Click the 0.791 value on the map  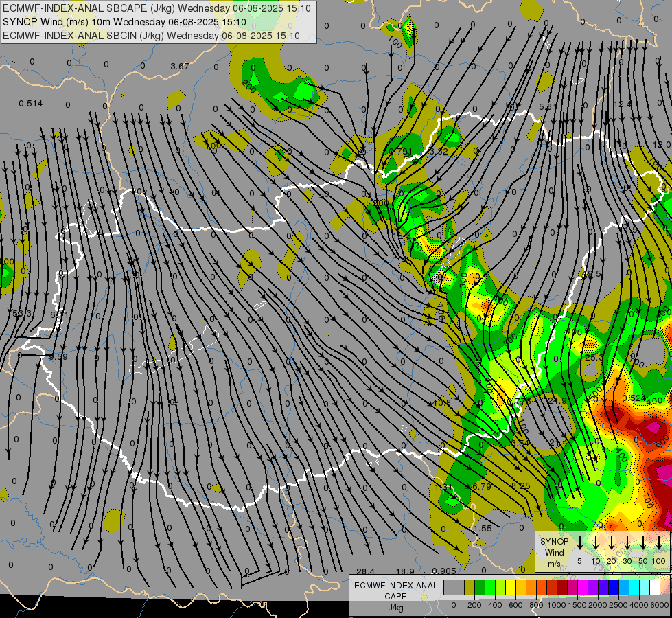(x=400, y=151)
